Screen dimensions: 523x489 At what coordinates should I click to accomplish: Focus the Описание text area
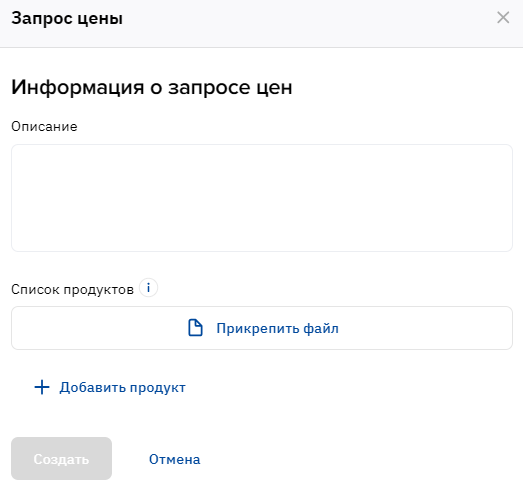(262, 198)
